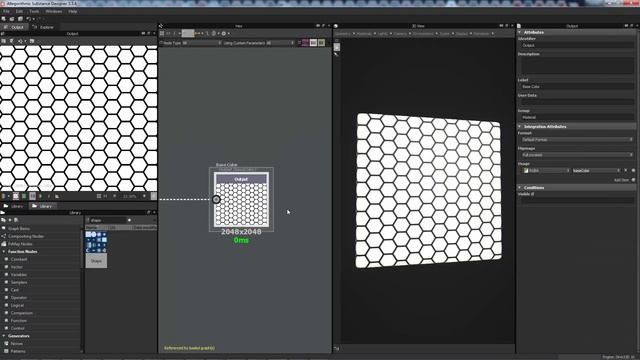Remove the baseColor usage item

626,171
